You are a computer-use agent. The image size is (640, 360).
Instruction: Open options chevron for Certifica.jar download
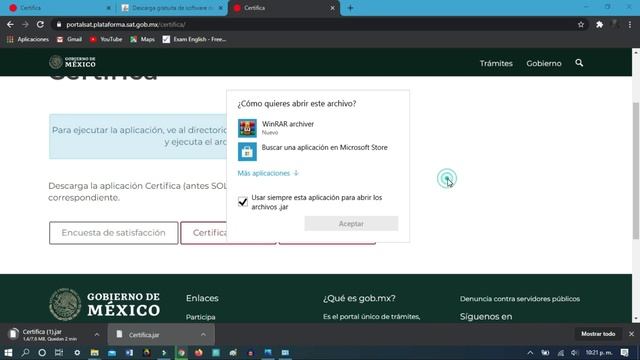click(203, 335)
